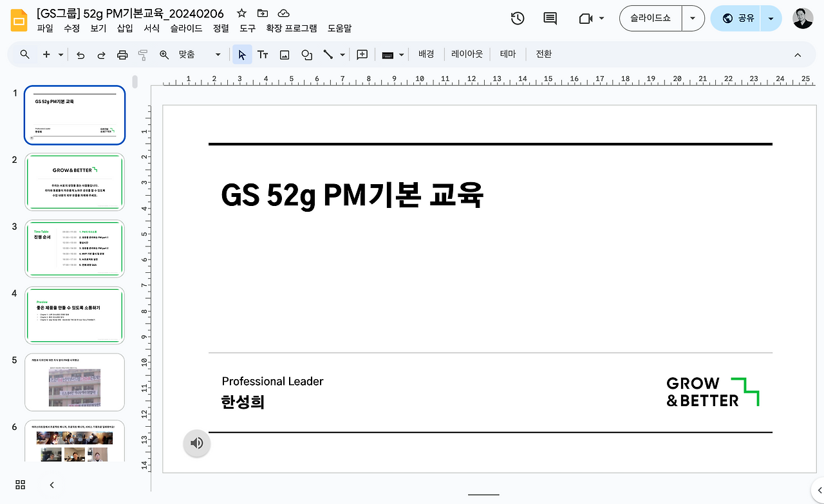Hide the filmstrip panel with the left chevron
The height and width of the screenshot is (504, 824).
[x=51, y=485]
